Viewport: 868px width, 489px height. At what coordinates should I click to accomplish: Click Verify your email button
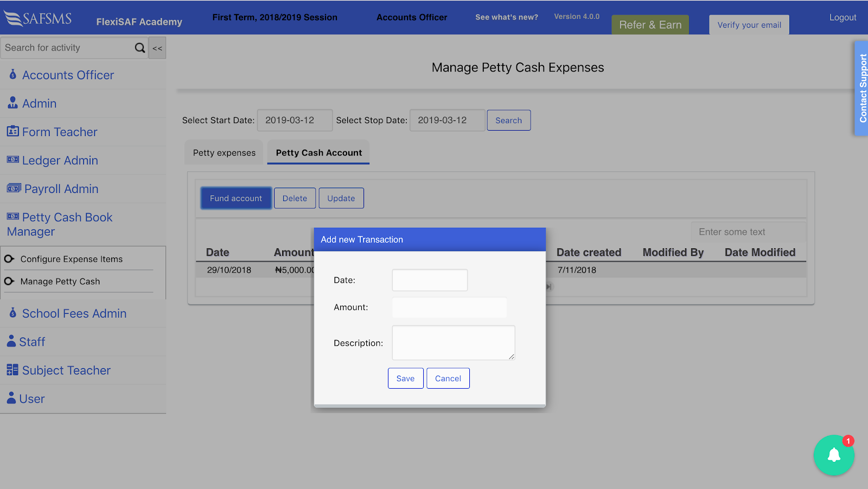[x=749, y=24]
